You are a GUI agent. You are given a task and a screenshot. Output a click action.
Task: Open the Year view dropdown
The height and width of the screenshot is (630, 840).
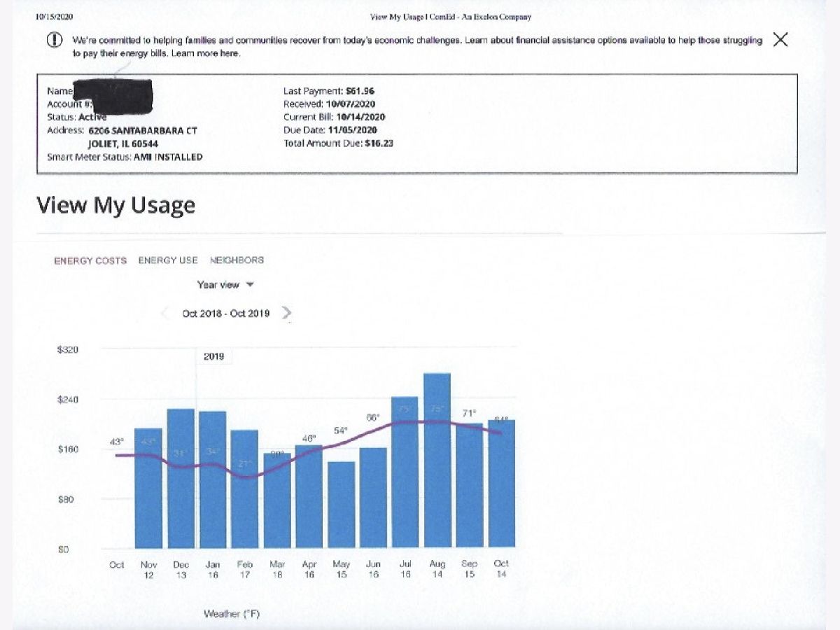point(225,285)
